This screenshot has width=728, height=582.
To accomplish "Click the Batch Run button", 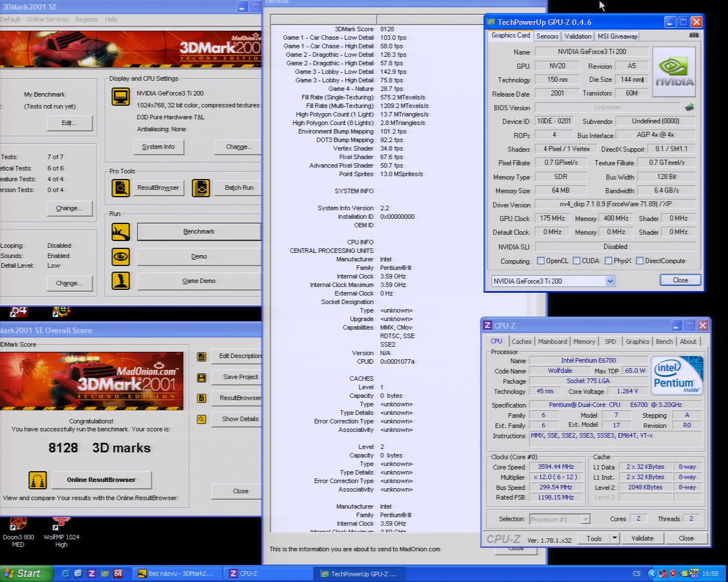I will pos(239,188).
